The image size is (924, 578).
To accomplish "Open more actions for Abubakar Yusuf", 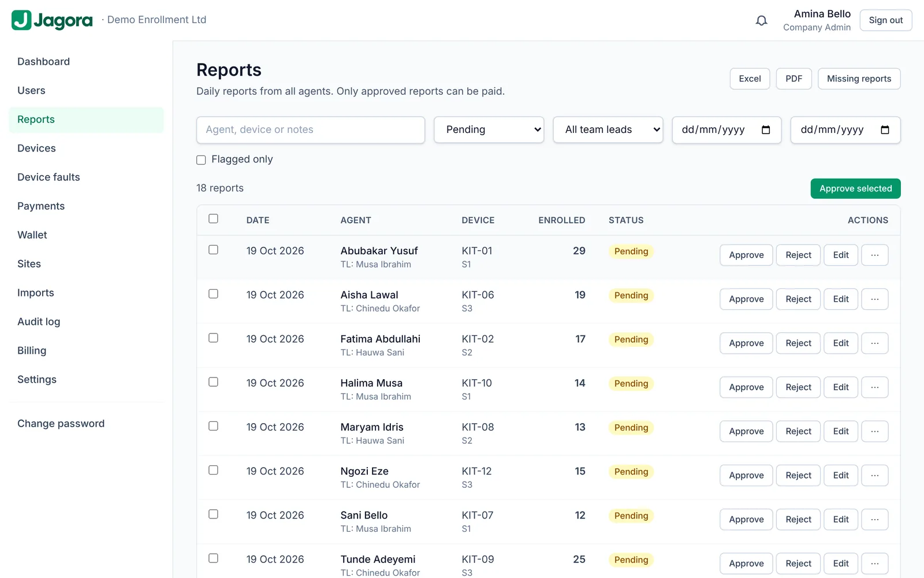I will point(875,255).
